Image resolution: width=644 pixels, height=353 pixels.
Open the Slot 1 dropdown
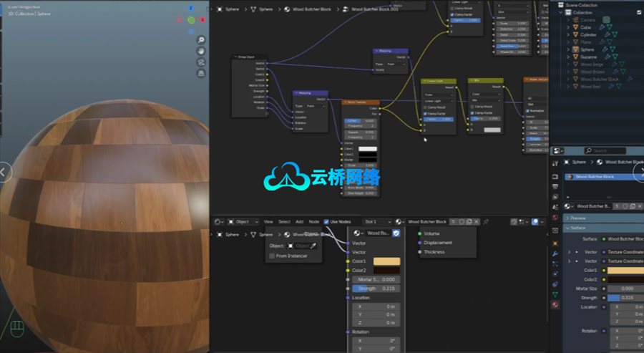click(377, 222)
